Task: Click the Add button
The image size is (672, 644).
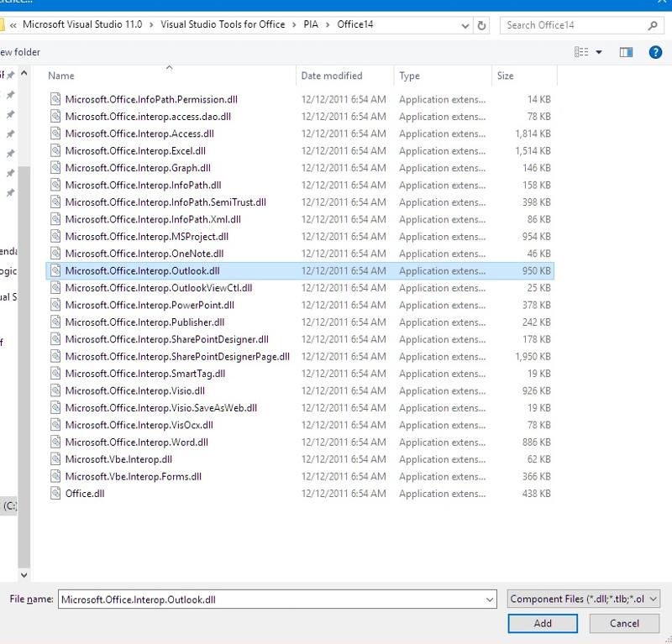Action: (x=543, y=623)
